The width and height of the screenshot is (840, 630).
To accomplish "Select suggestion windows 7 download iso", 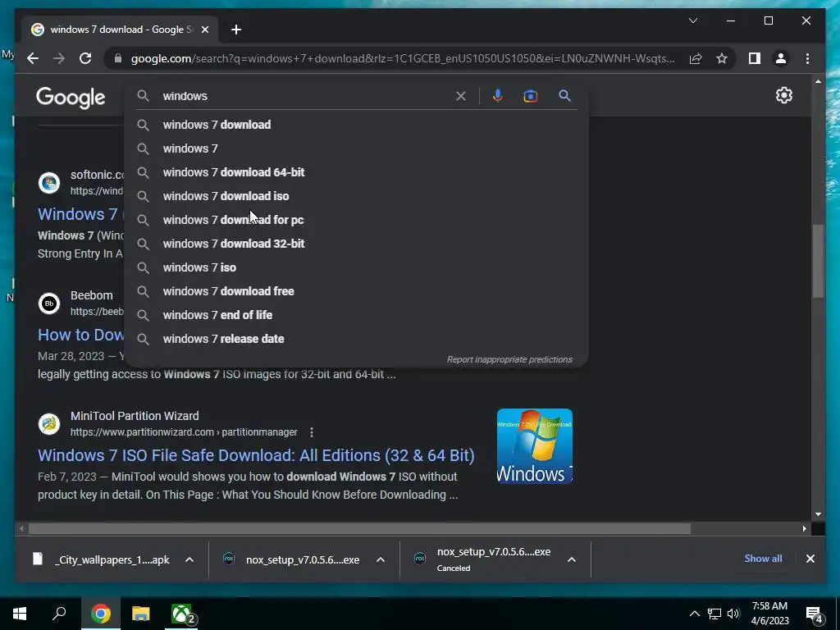I will click(356, 196).
